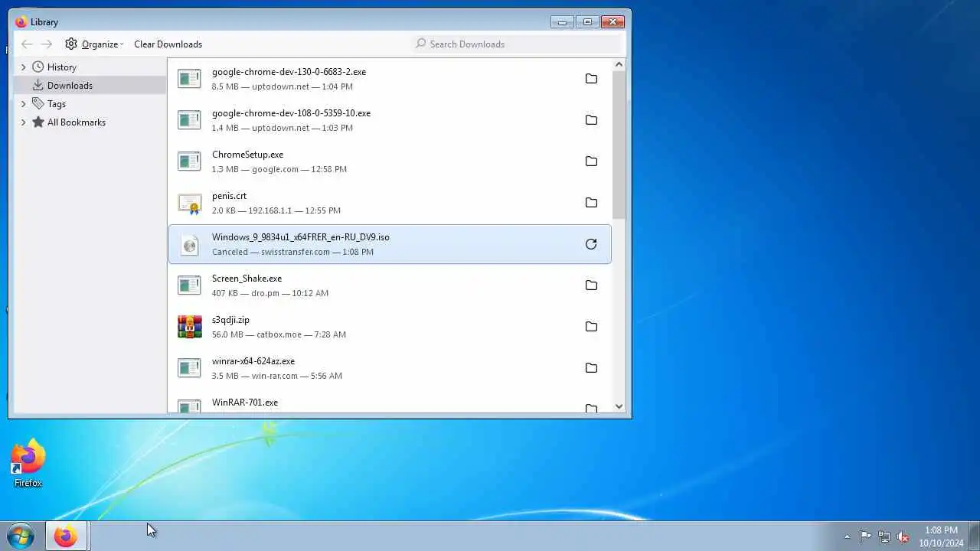
Task: Expand the Tags tree node
Action: [x=23, y=104]
